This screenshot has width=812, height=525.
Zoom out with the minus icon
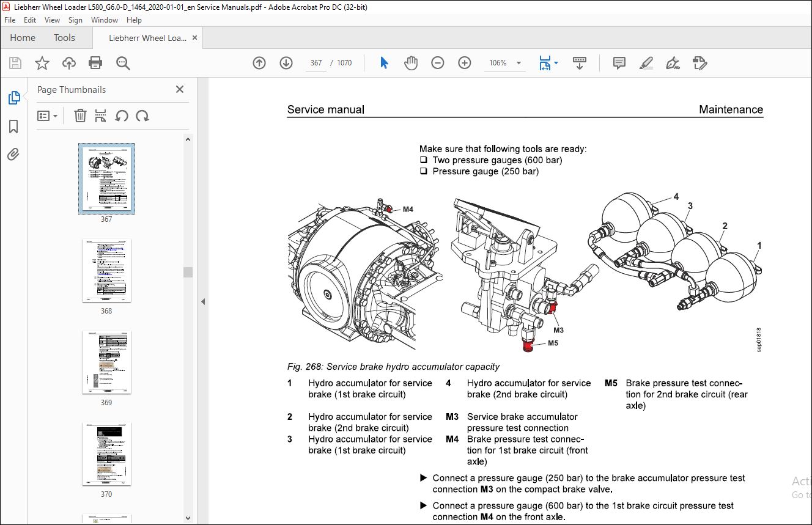(x=438, y=63)
